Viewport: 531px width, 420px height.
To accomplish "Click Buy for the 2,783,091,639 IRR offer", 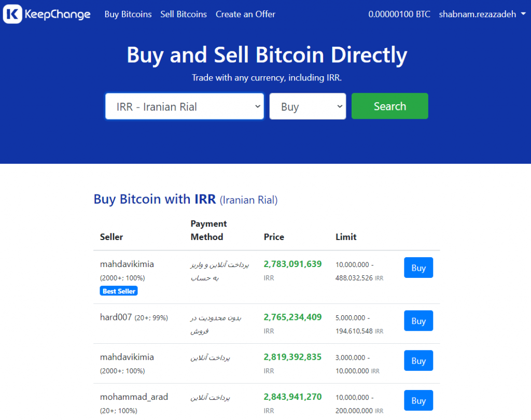I will (418, 268).
